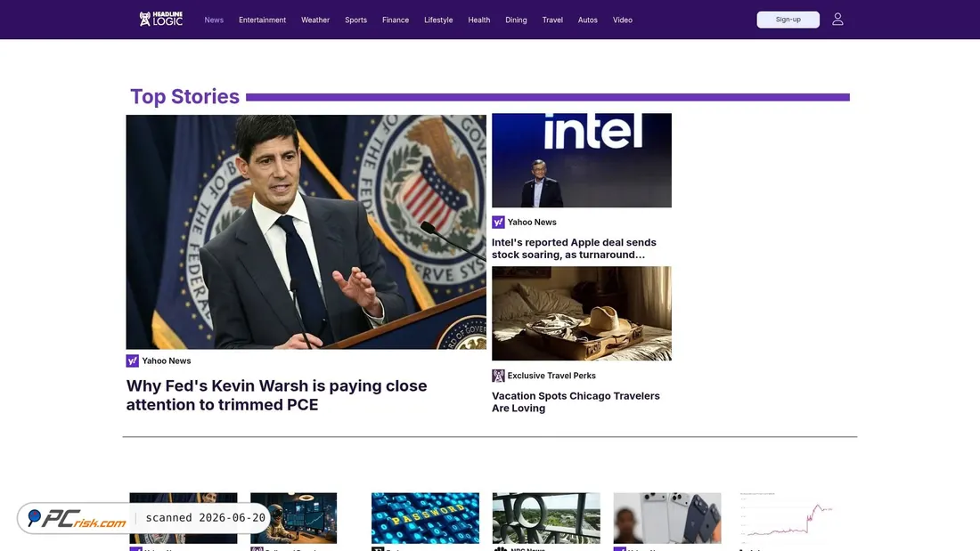Open the user account profile icon
The height and width of the screenshot is (551, 980).
837,20
